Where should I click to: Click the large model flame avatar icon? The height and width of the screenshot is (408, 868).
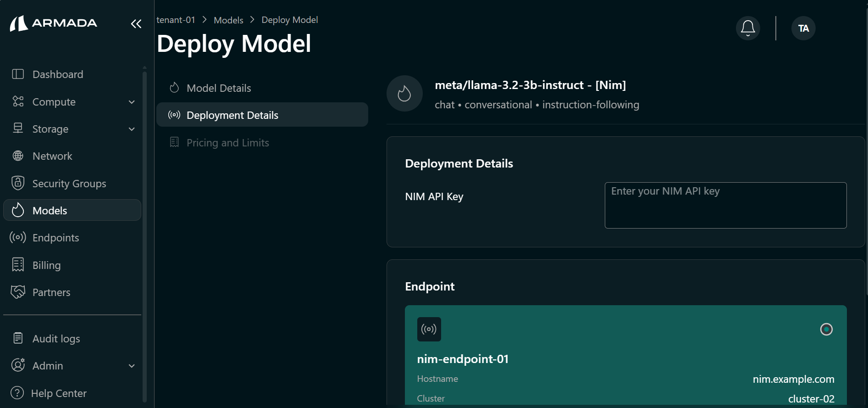404,94
